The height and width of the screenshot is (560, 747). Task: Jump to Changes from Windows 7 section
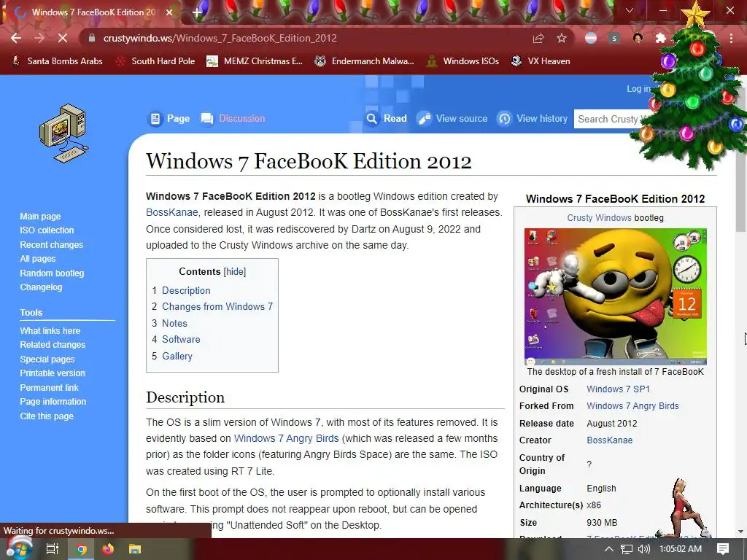[x=217, y=307]
